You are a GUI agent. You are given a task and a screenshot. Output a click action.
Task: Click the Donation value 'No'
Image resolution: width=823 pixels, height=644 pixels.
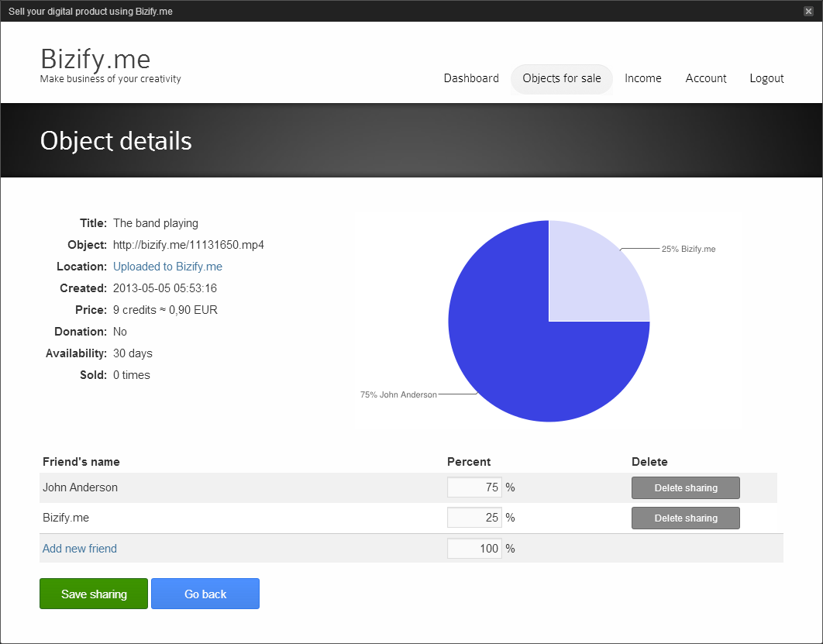119,332
